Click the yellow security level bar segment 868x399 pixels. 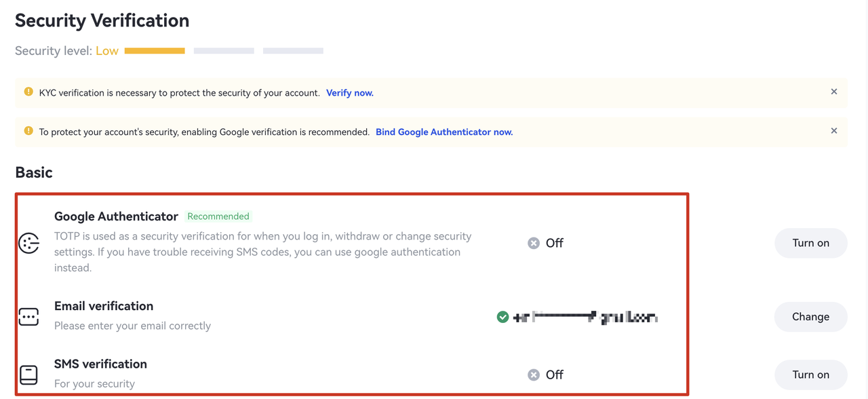[x=155, y=51]
